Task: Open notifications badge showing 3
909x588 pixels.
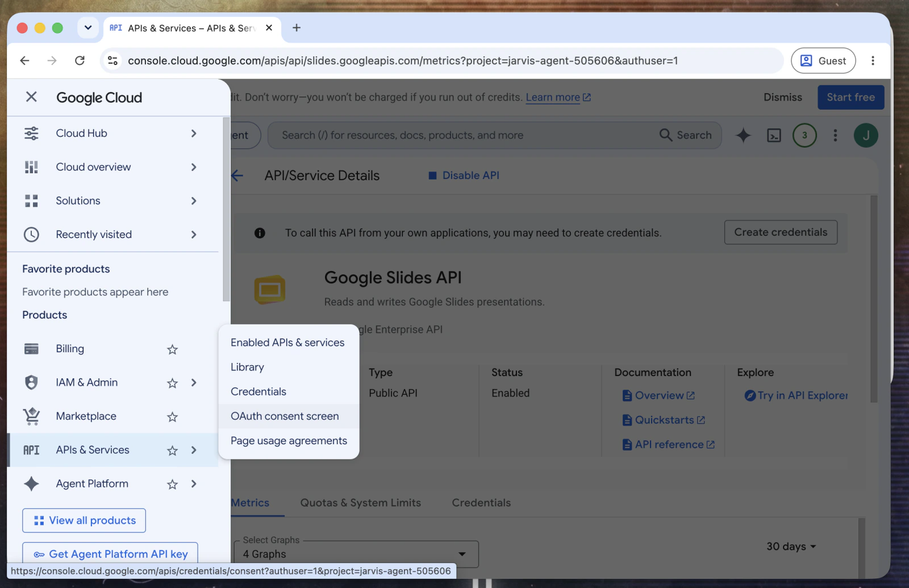Action: (804, 135)
